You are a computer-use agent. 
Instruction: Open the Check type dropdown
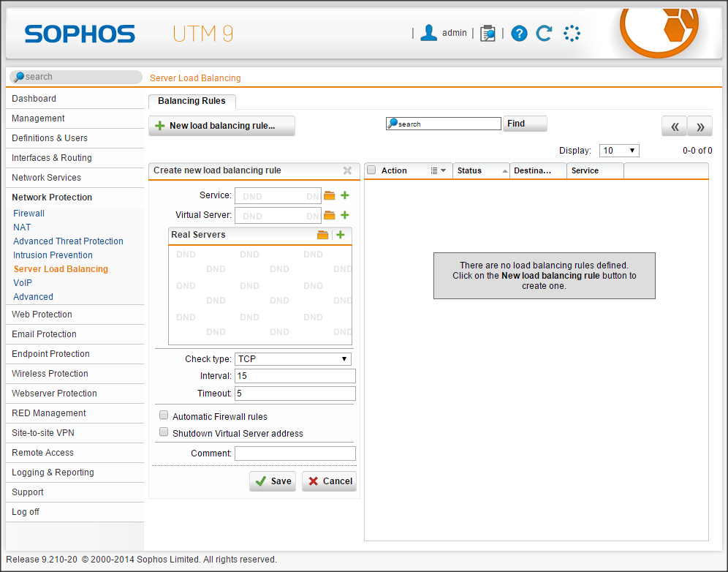292,359
